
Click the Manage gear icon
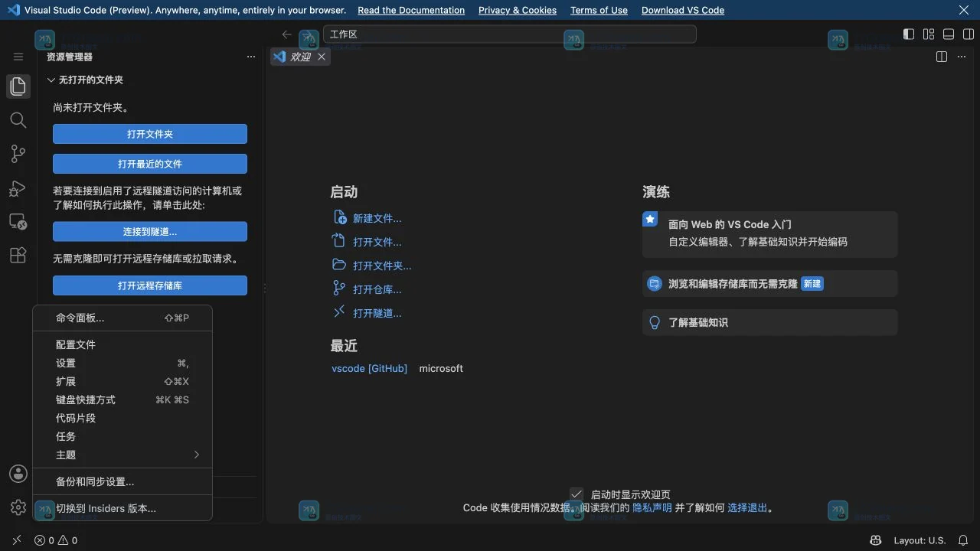tap(18, 507)
